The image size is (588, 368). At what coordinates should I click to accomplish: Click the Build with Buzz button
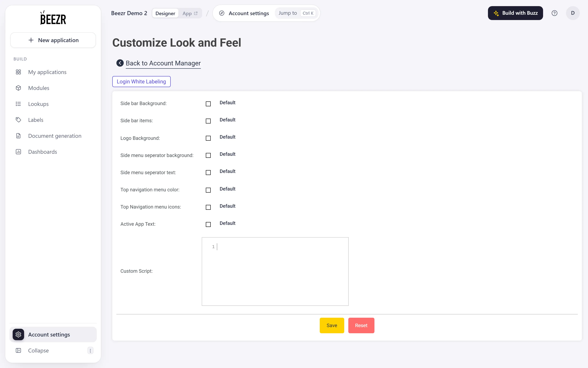pyautogui.click(x=515, y=13)
